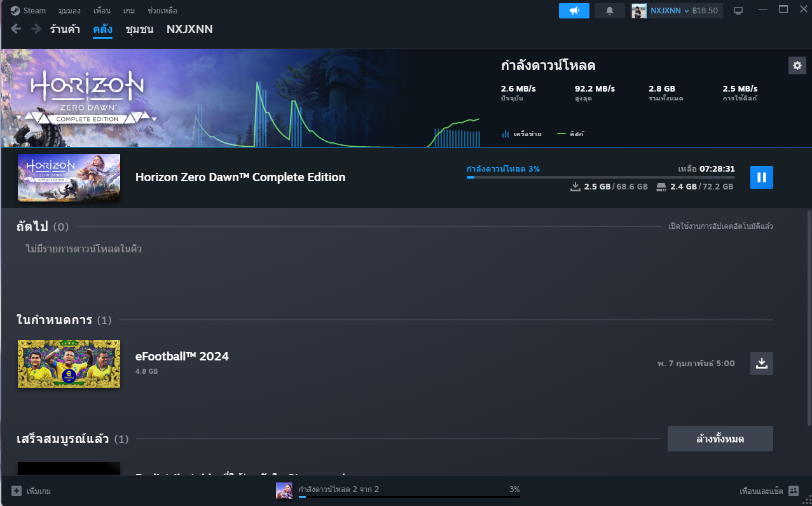This screenshot has width=812, height=506.
Task: Click the 3% figure in bottom status bar
Action: click(514, 489)
